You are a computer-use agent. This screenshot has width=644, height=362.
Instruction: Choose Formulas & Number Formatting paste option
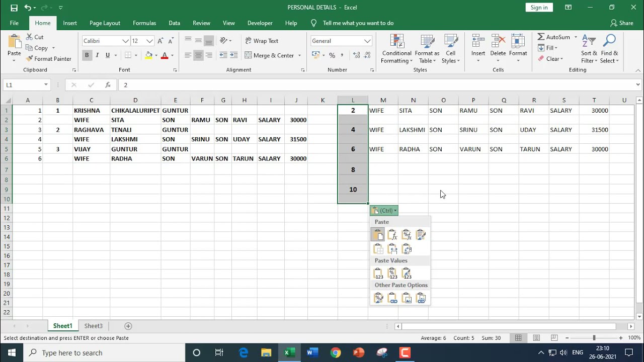click(407, 234)
